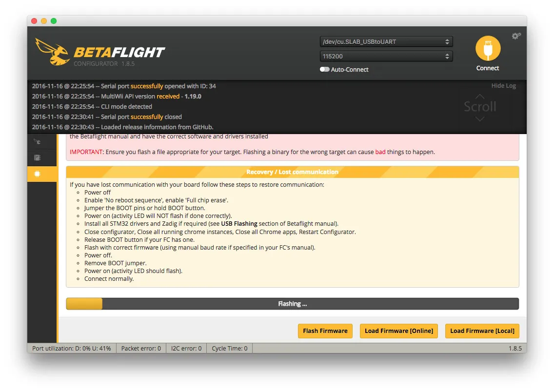Click the Betaflight bee logo
The height and width of the screenshot is (392, 554).
click(52, 52)
